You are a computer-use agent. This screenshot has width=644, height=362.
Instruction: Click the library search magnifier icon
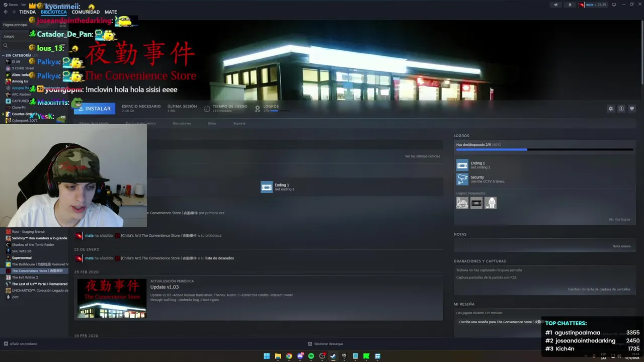tap(6, 46)
